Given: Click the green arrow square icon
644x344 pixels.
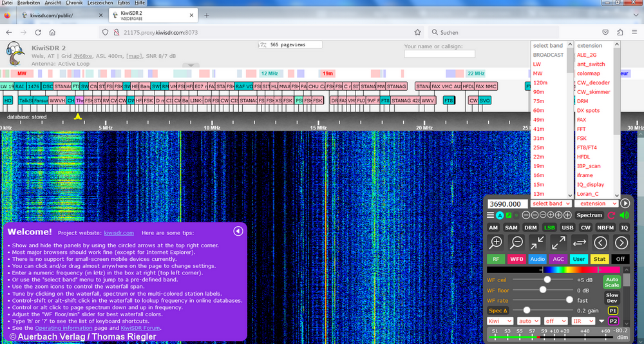Looking at the screenshot, I should point(509,215).
